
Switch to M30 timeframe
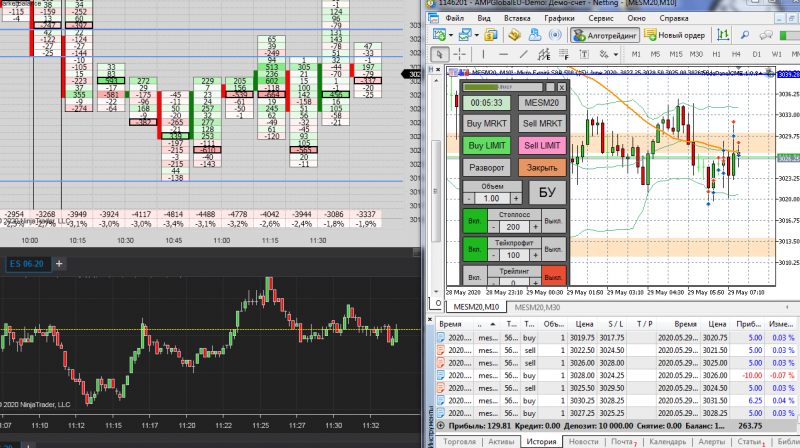tap(696, 54)
